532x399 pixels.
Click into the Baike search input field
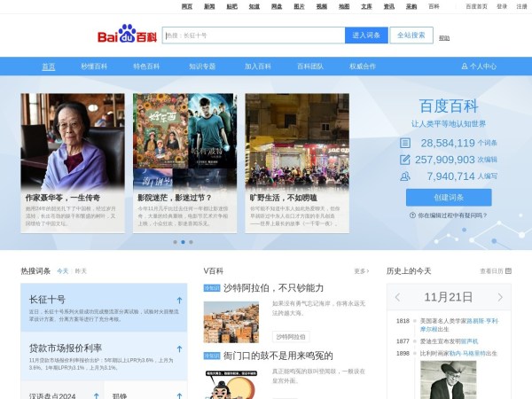[x=253, y=35]
